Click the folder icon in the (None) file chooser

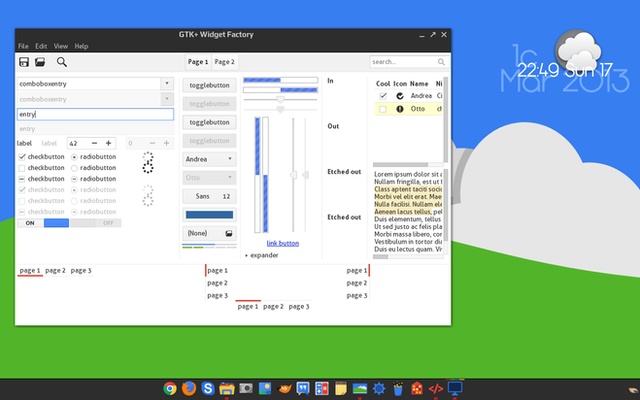[229, 233]
